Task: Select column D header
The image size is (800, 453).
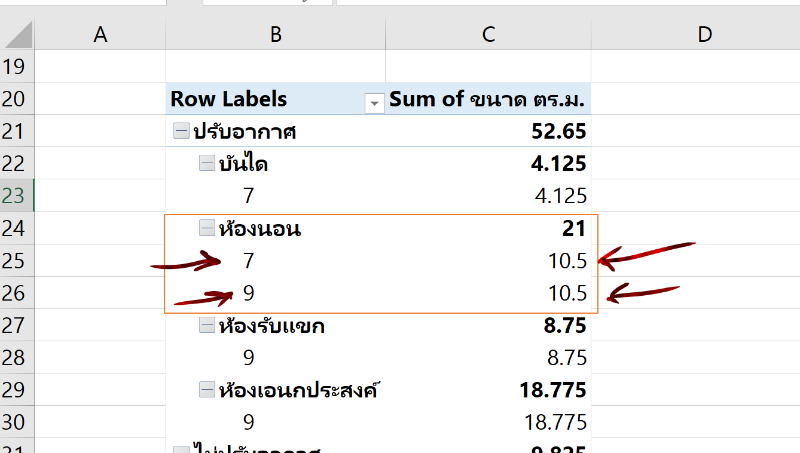Action: click(704, 35)
